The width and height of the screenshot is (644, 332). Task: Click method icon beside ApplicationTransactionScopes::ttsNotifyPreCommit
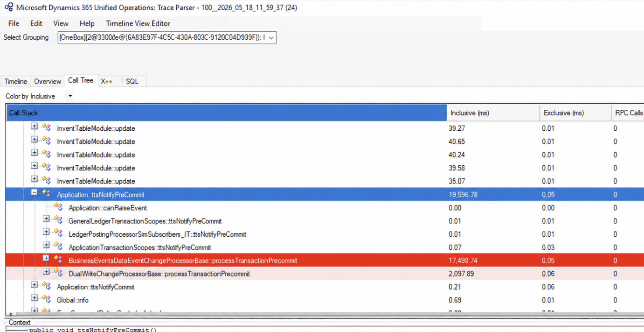click(x=58, y=247)
